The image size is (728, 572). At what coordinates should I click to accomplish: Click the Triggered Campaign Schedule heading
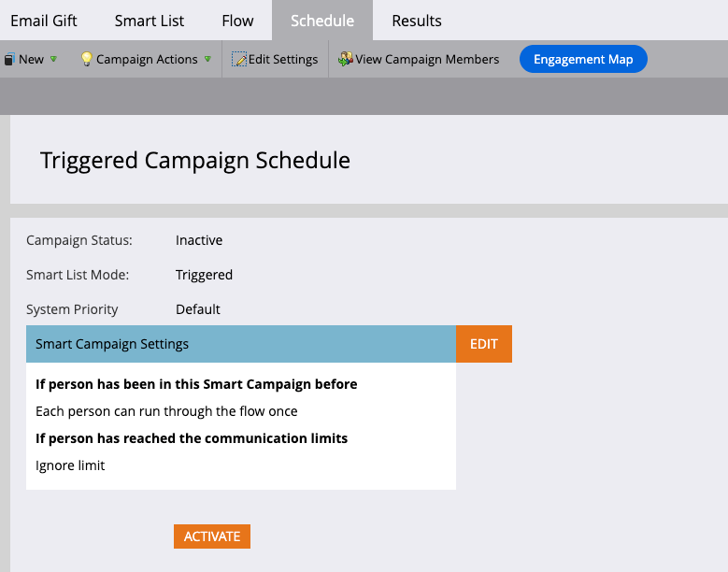pos(195,161)
